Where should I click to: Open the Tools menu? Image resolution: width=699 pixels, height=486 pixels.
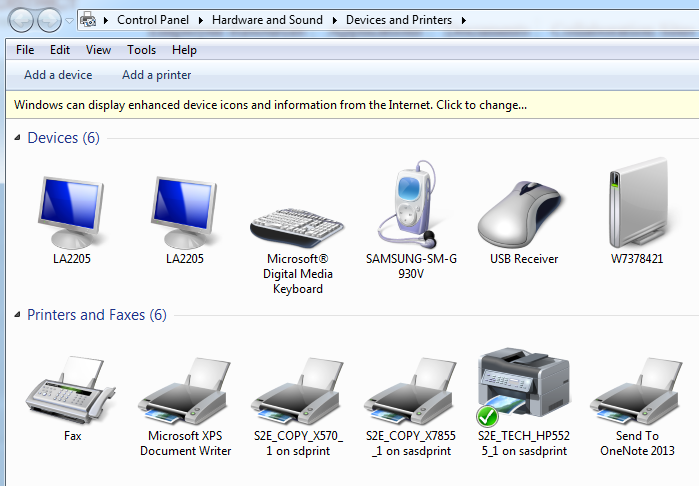click(x=141, y=50)
